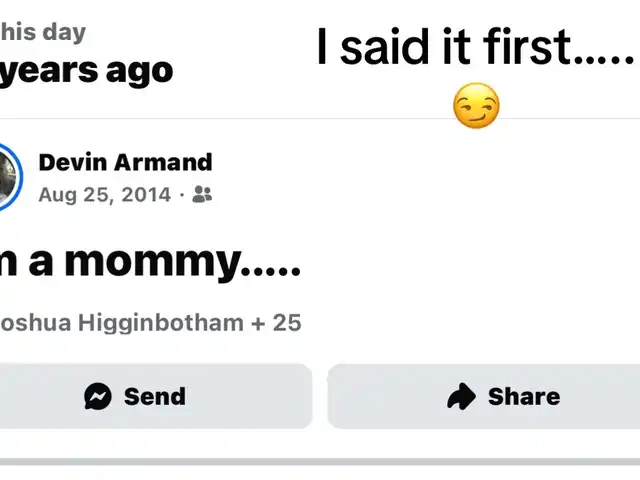
Task: Open the Devin Armand profile name link
Action: 125,162
